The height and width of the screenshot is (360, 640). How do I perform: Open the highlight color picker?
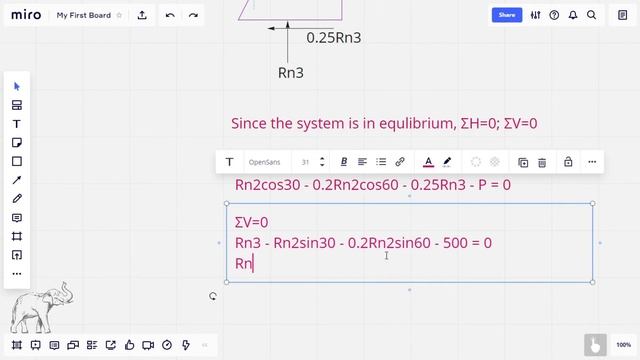point(447,162)
